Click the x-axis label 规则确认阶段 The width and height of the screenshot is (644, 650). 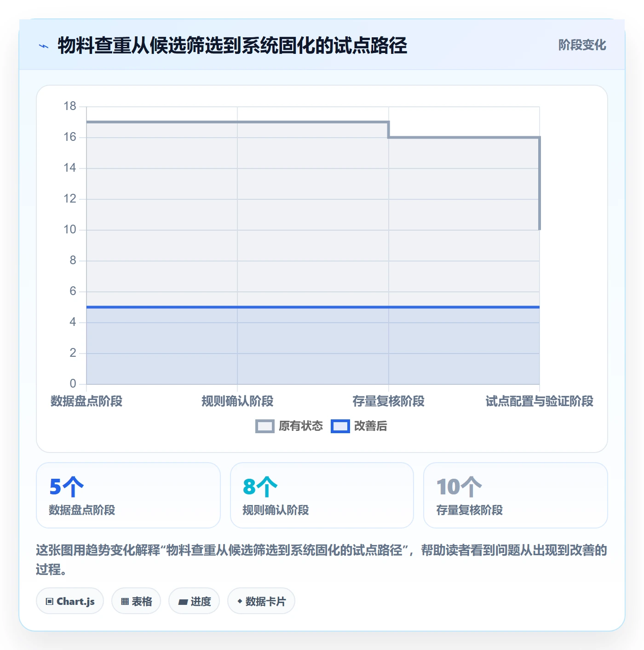click(237, 401)
